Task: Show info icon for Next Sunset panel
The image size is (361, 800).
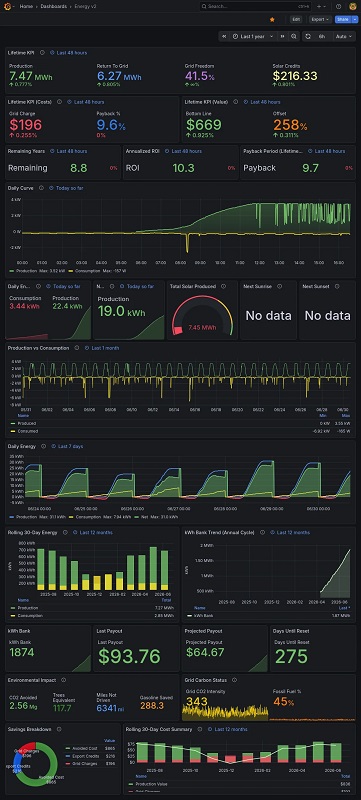Action: [x=336, y=286]
